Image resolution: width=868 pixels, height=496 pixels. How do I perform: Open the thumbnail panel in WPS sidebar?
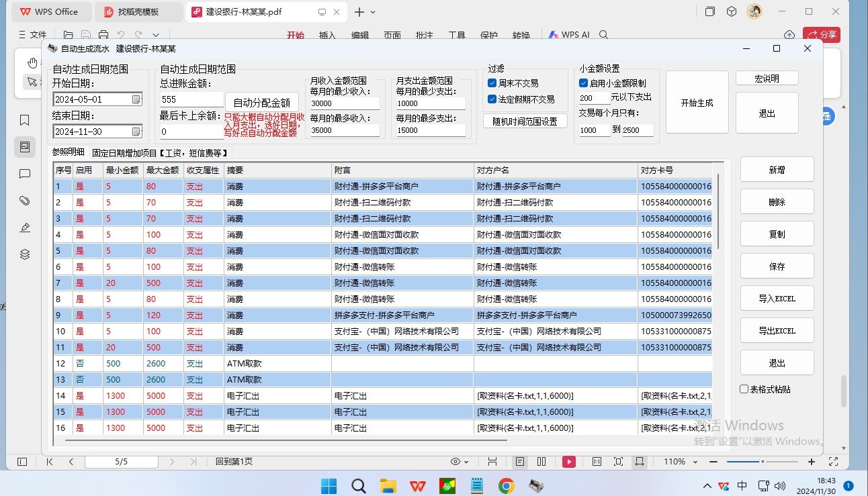click(25, 147)
